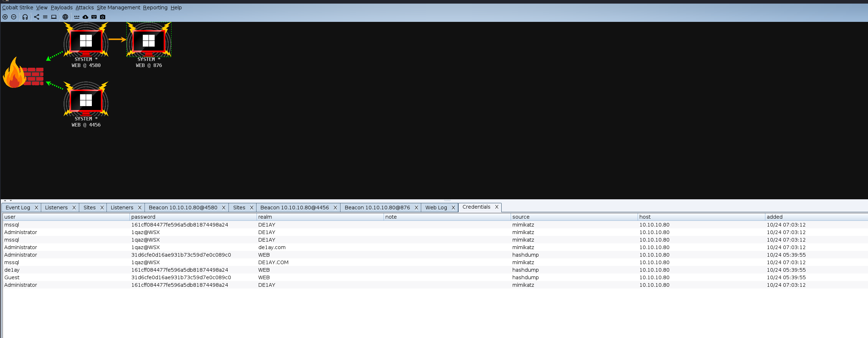Image resolution: width=868 pixels, height=338 pixels.
Task: Switch to the Beacon 10.10.10.80@876 tab
Action: click(377, 208)
